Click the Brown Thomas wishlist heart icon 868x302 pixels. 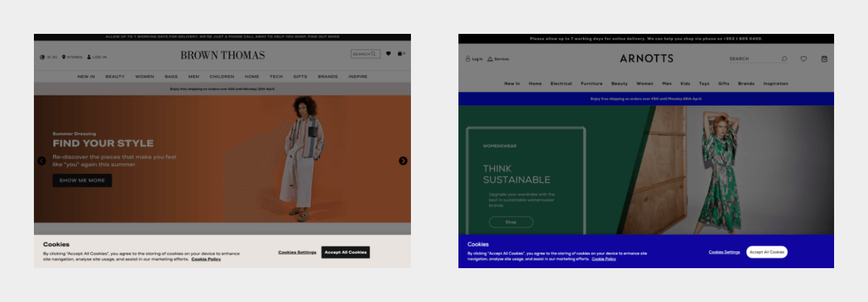coord(389,53)
